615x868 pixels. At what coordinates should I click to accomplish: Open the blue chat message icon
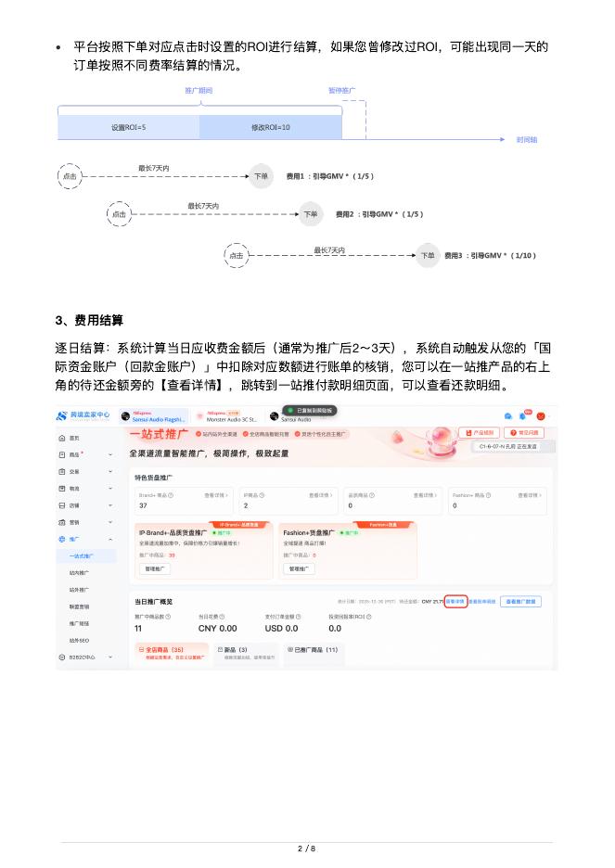[508, 415]
